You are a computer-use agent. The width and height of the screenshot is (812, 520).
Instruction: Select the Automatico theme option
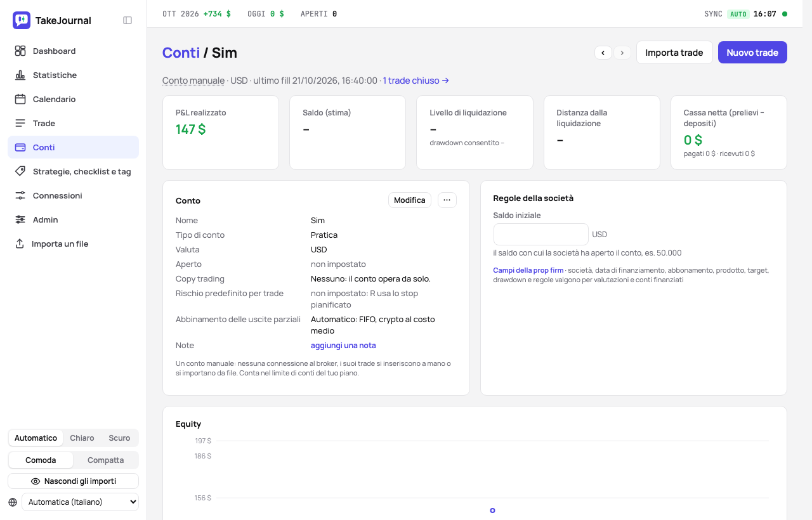36,438
